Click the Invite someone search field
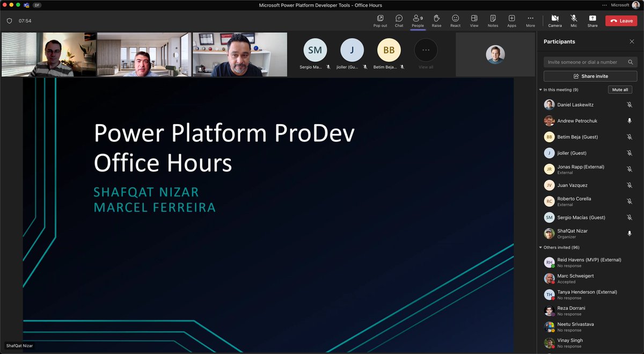Viewport: 644px width, 354px height. 590,62
